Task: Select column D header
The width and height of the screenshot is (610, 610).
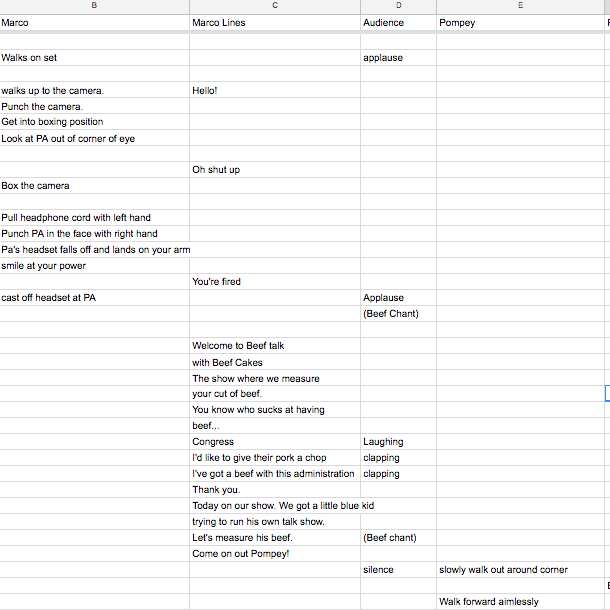Action: tap(398, 7)
